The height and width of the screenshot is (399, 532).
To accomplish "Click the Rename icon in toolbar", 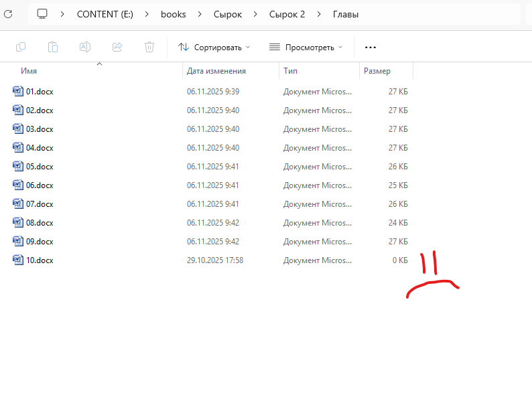I will pyautogui.click(x=85, y=47).
